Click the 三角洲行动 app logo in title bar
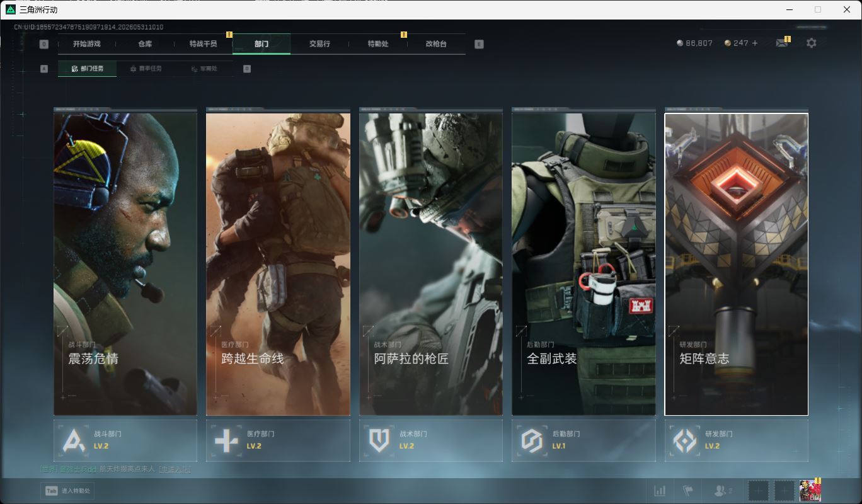Viewport: 862px width, 504px height. coord(10,9)
